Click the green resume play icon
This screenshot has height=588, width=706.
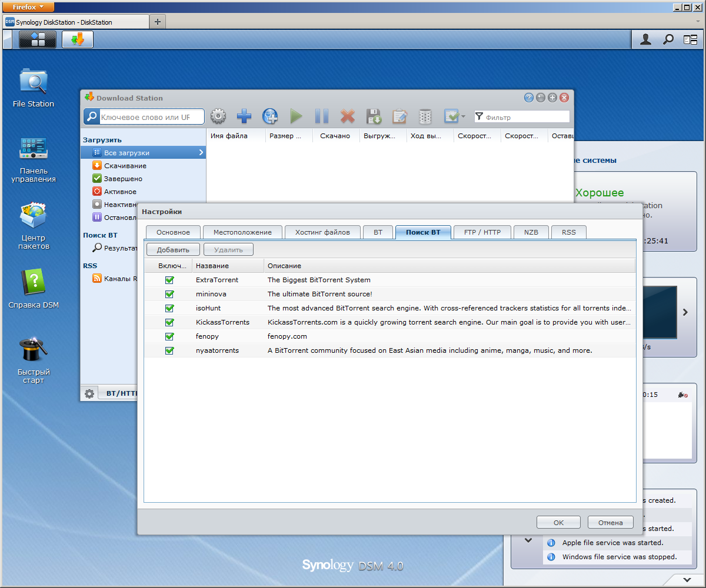pos(296,116)
